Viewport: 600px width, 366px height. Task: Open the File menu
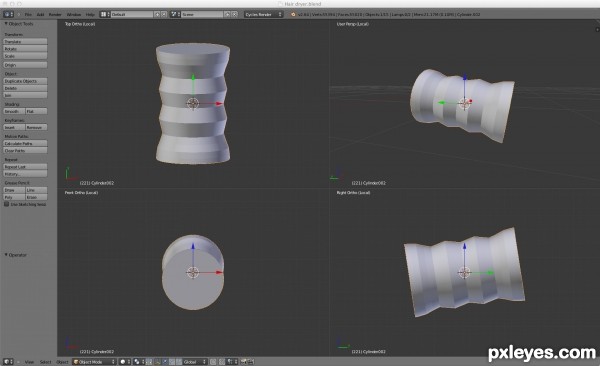[28, 15]
